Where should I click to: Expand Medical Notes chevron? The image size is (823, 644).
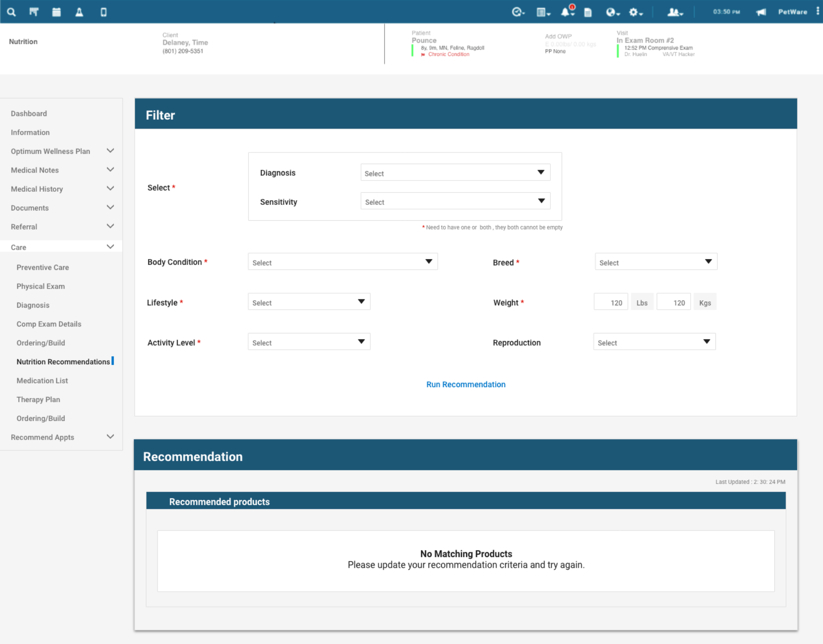coord(110,170)
